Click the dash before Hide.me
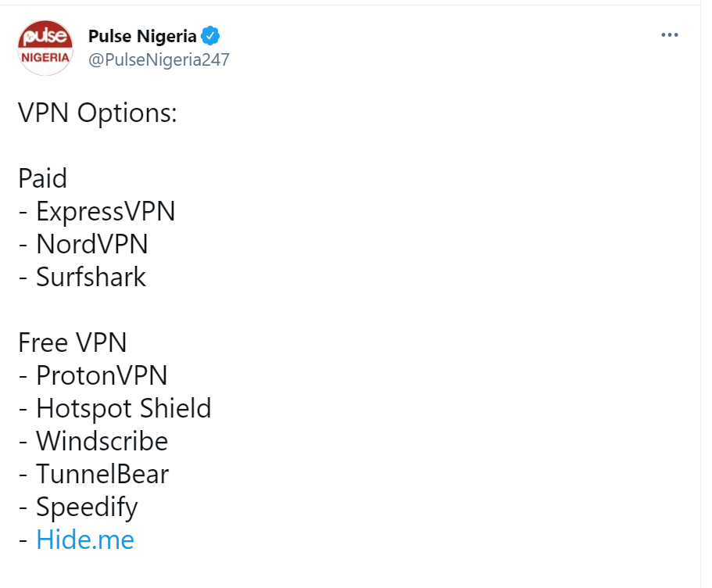Screen dimensions: 712x588 pos(23,540)
